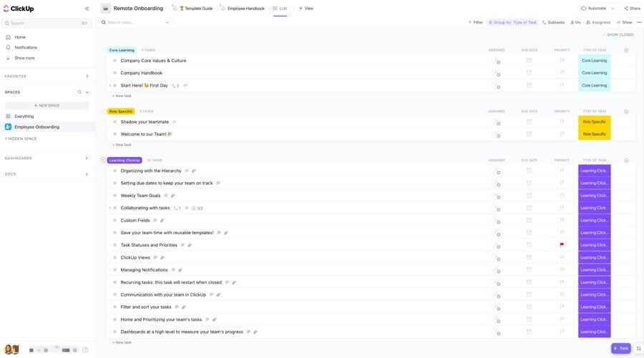Viewport: 644px width, 358px height.
Task: Assign someone to Welcome to our Team!
Action: 497,134
